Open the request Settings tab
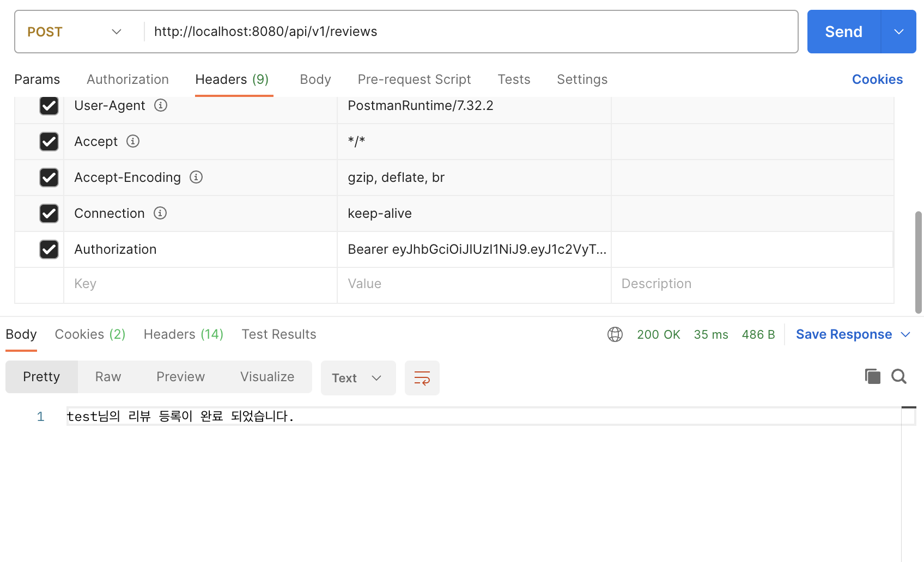The width and height of the screenshot is (924, 562). pos(582,80)
